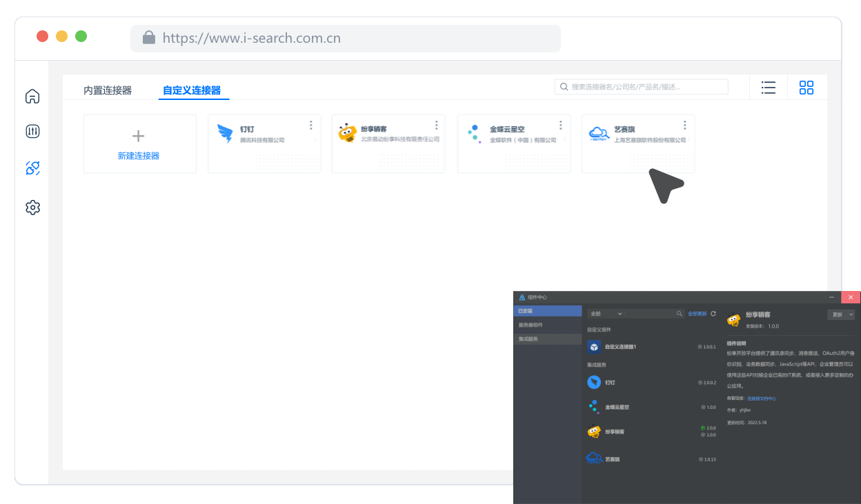861x504 pixels.
Task: Switch to grid view layout
Action: 806,88
